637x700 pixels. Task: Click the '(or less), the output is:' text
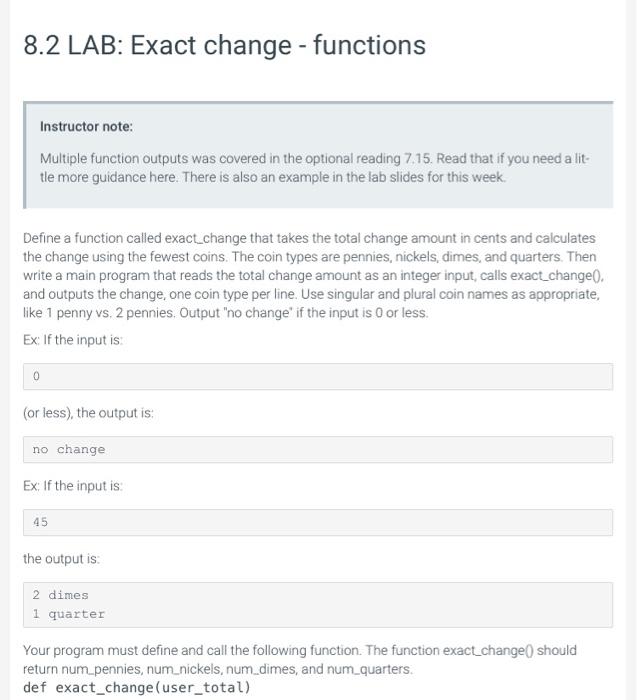(88, 413)
